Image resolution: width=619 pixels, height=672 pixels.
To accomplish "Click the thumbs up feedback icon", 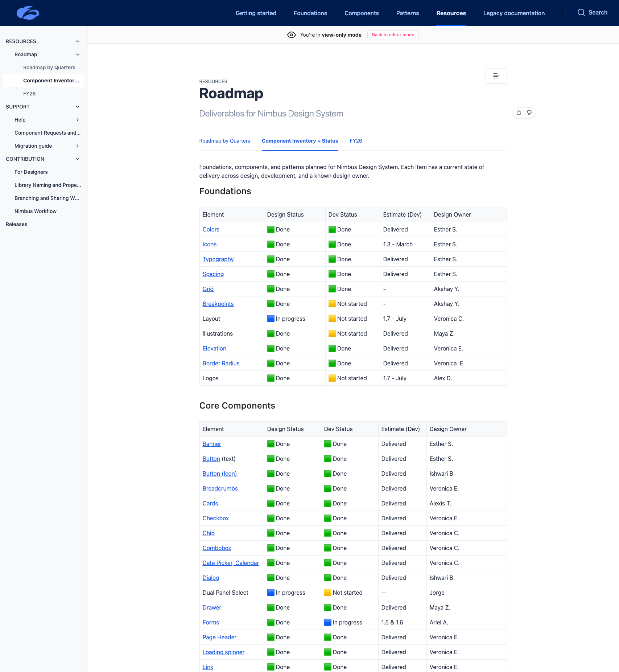I will [x=519, y=112].
